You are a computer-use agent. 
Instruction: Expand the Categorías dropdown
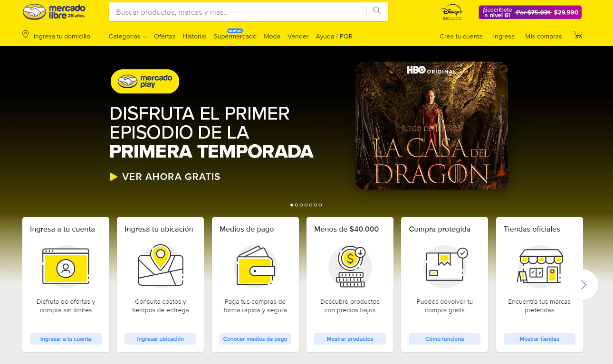coord(127,36)
